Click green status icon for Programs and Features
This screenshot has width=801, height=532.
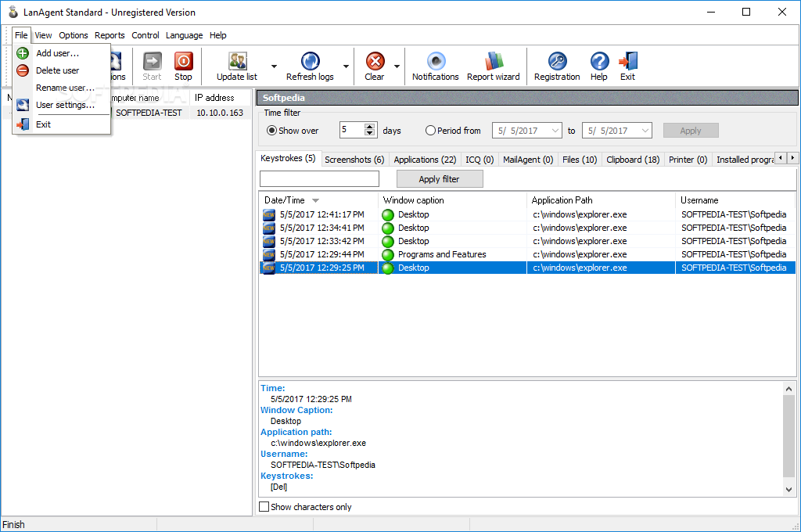388,254
